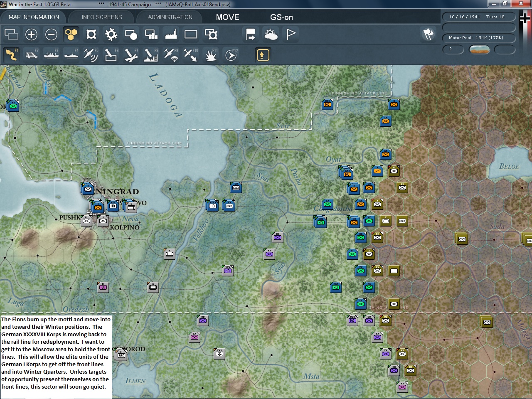Click the GS-on status label
Viewport: 532px width, 399px height.
(281, 17)
